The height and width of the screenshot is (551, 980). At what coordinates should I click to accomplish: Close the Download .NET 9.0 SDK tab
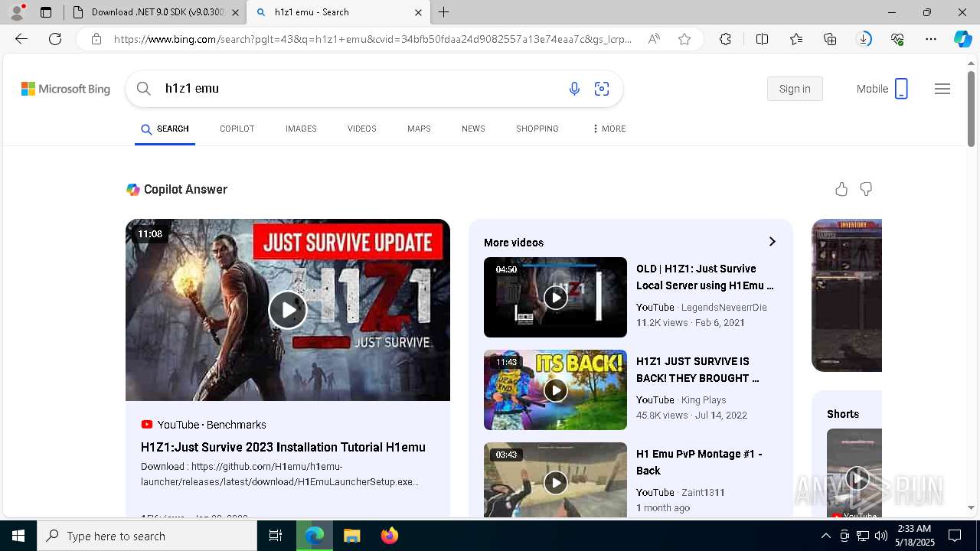[x=235, y=12]
